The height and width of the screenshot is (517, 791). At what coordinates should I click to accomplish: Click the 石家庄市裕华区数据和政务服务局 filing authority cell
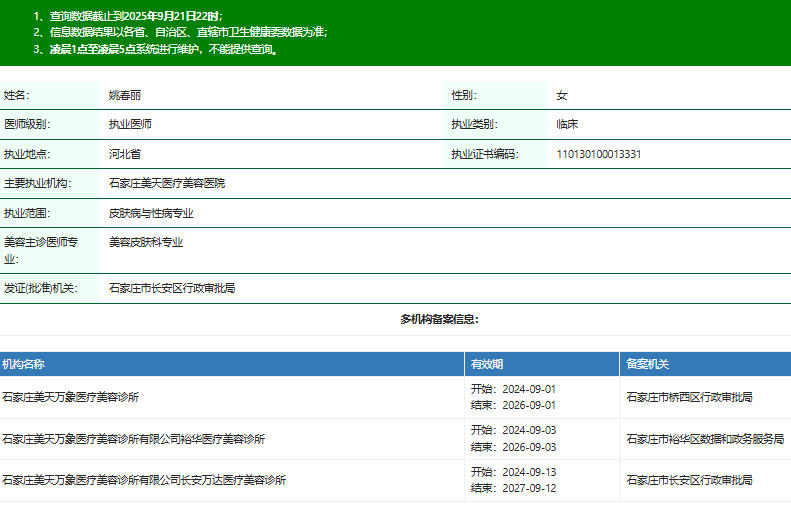pyautogui.click(x=704, y=438)
